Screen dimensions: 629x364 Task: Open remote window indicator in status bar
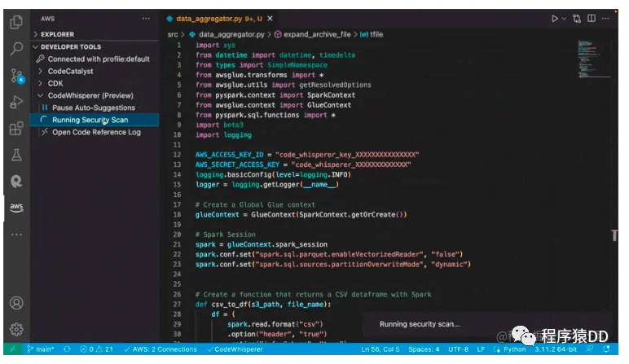[12, 349]
